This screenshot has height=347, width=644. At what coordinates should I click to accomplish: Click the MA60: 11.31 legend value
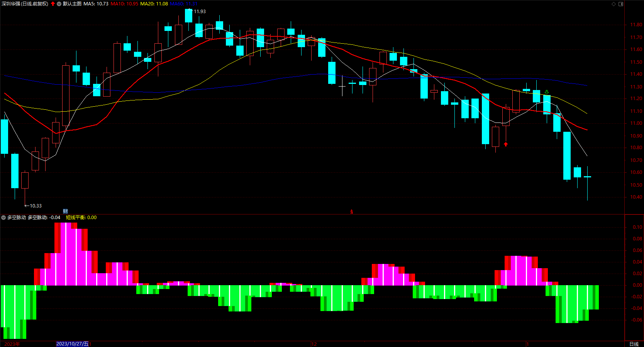click(184, 4)
